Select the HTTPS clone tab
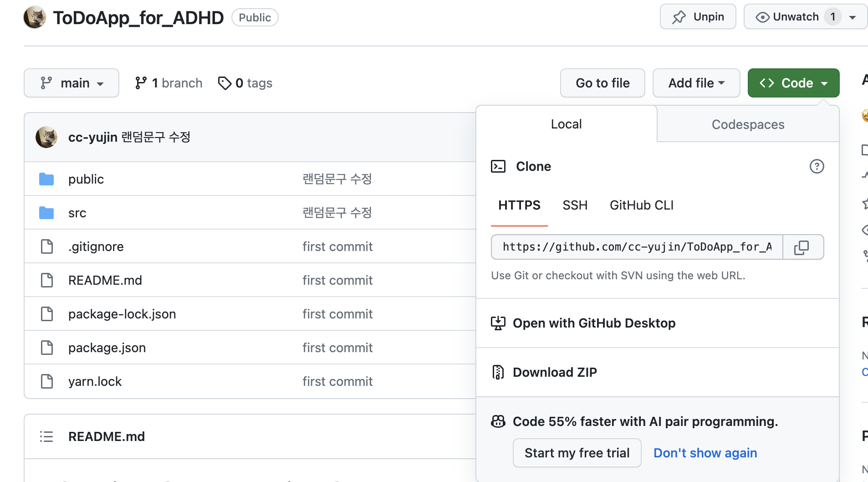868x482 pixels. [x=519, y=205]
